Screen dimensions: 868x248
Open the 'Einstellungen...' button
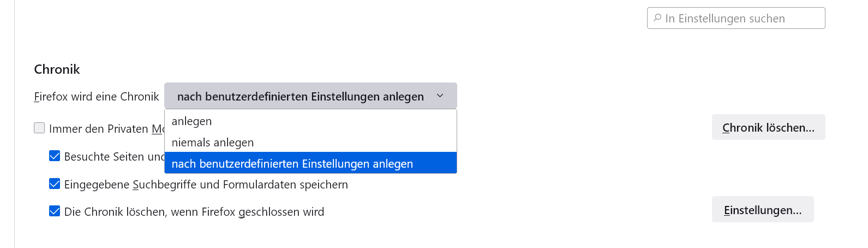762,210
